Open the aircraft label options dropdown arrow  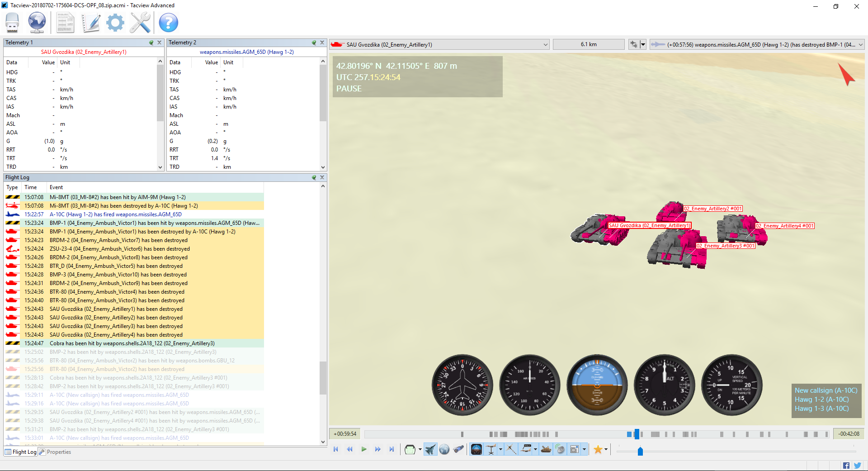tap(535, 449)
